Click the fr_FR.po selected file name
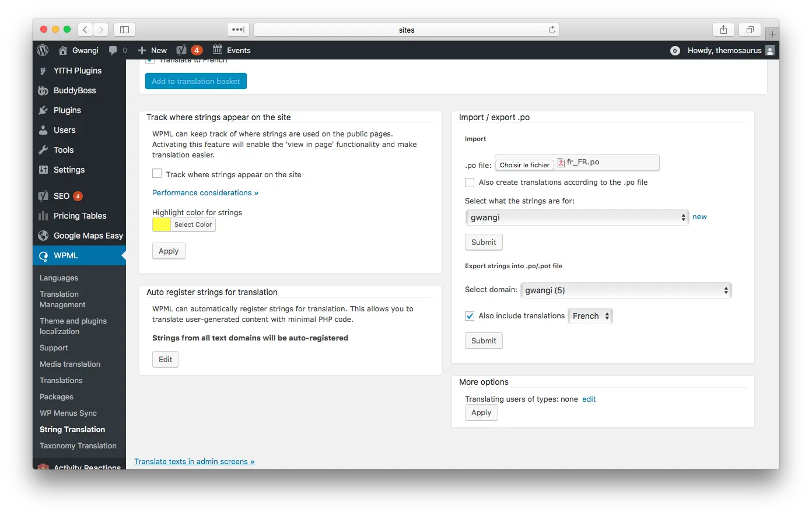Viewport: 812px width, 516px height. pyautogui.click(x=583, y=162)
